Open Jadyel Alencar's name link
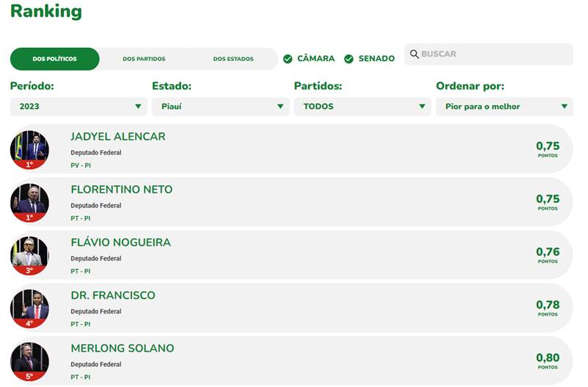 pos(118,137)
